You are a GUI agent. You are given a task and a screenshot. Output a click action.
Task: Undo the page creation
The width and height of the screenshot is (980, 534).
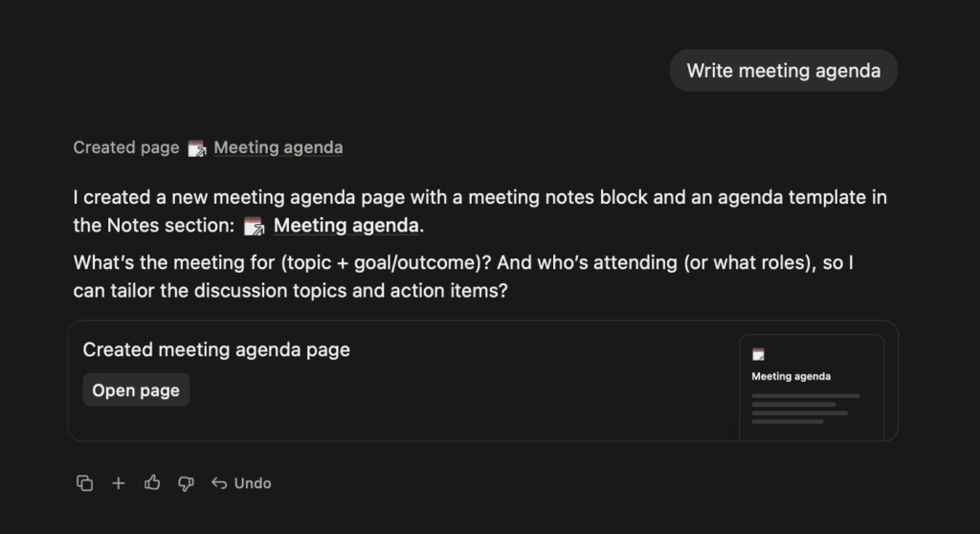(x=241, y=483)
